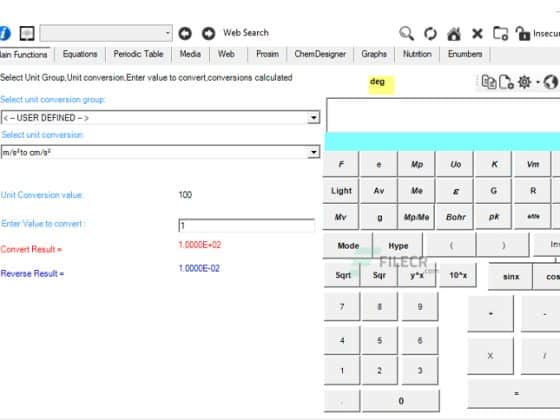Click the blue info icon
Screen dimensions: 560x420
coord(5,33)
